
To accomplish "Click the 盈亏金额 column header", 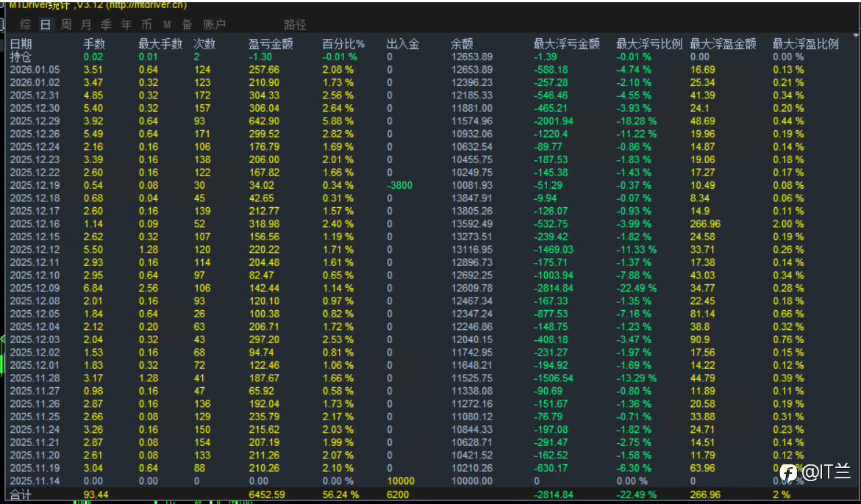I will pos(271,44).
